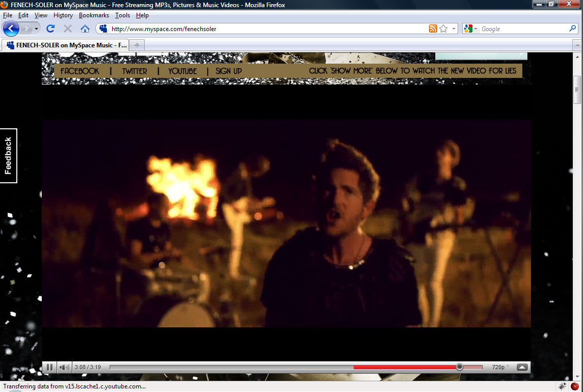Viewport: 583px width, 392px height.
Task: Seek using the video progress bar
Action: pos(296,367)
